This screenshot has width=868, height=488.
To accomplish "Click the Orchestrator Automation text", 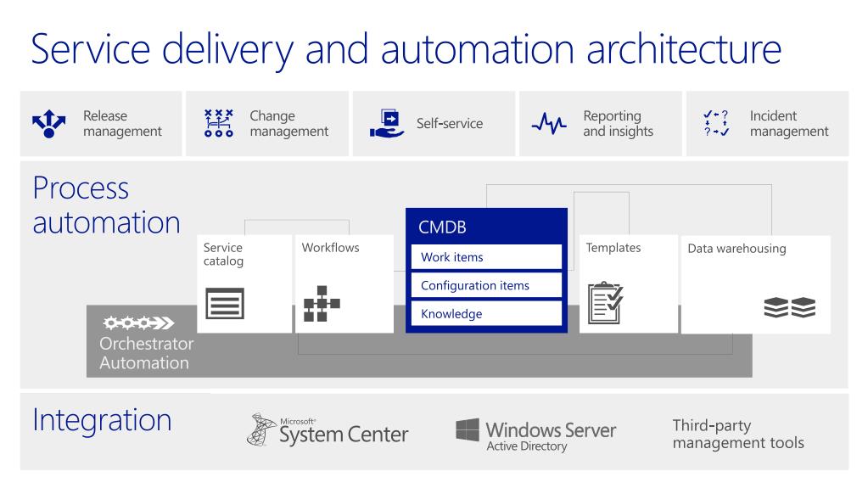I will click(x=146, y=353).
